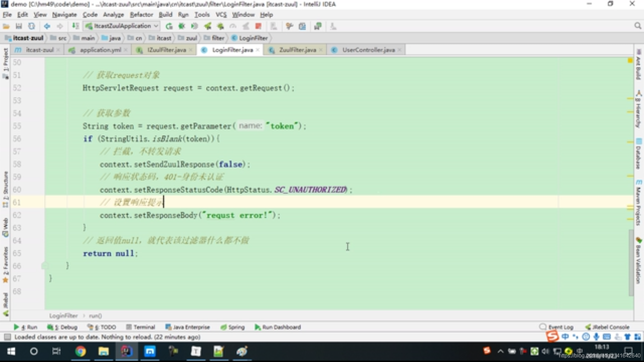This screenshot has width=644, height=362.
Task: Open the Tools menu
Action: click(x=202, y=14)
